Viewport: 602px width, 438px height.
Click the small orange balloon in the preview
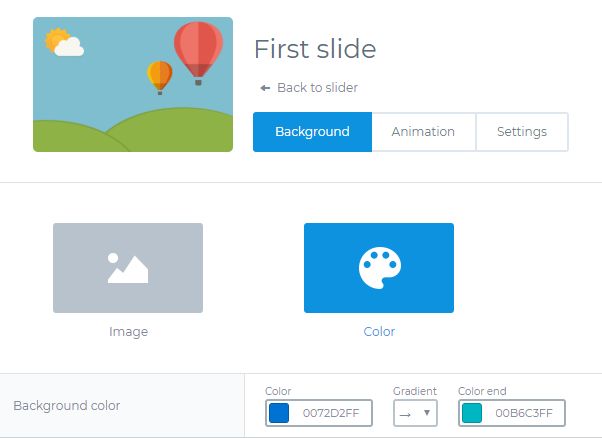(x=160, y=75)
